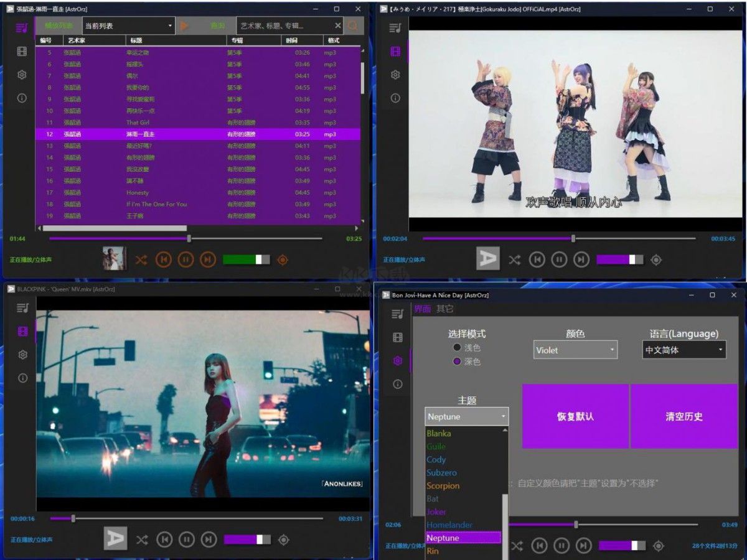This screenshot has height=560, width=747.
Task: Click the 恢复默认 restore defaults button
Action: 575,416
